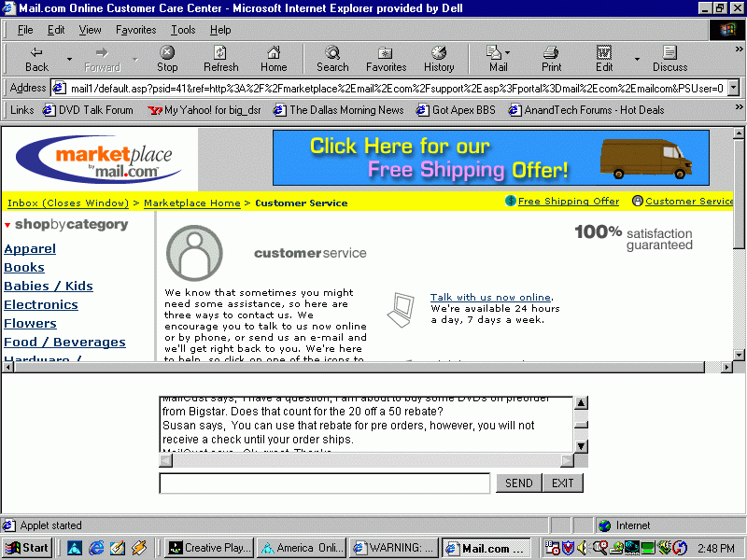
Task: Open the Edit button dropdown arrow
Action: pyautogui.click(x=637, y=59)
